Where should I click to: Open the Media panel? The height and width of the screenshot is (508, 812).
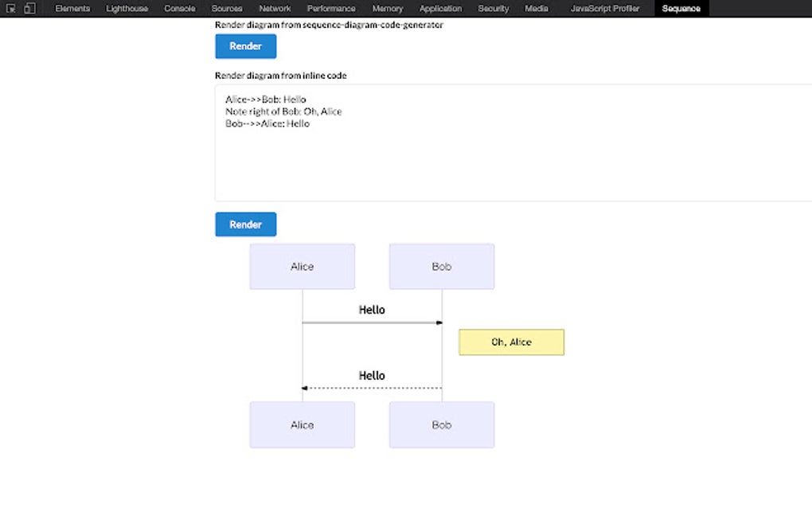(x=537, y=8)
